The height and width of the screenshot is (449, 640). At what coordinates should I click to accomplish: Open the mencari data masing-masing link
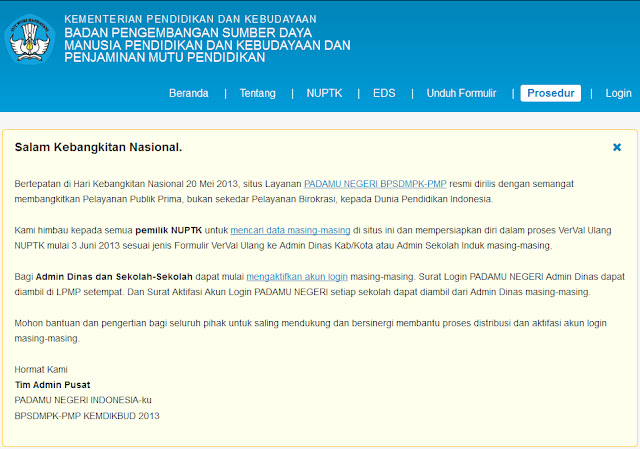pos(290,231)
